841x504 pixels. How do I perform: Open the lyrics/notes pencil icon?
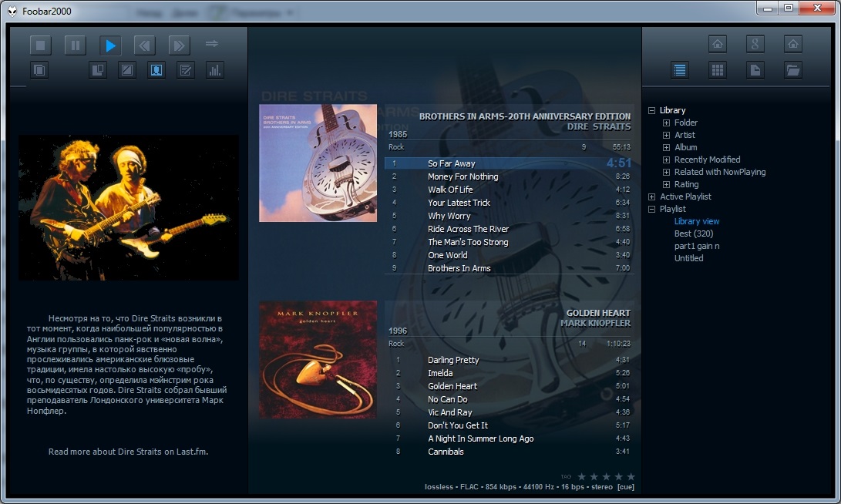186,70
